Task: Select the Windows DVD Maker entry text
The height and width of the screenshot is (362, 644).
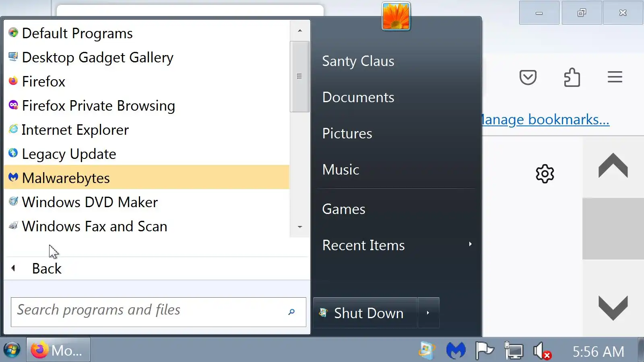Action: click(90, 202)
